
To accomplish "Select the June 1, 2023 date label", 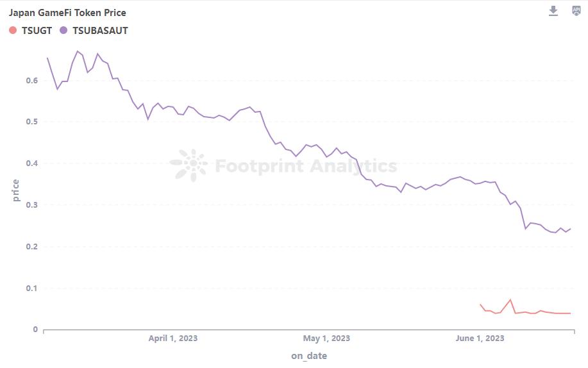I will [x=479, y=338].
